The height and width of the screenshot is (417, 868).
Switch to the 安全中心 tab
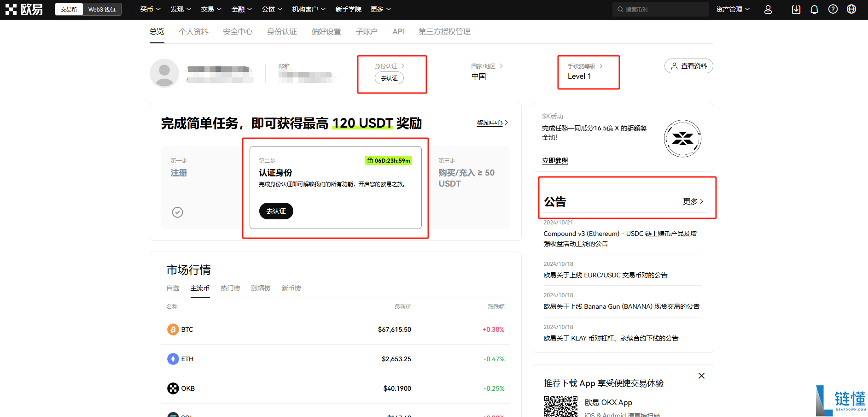(238, 31)
